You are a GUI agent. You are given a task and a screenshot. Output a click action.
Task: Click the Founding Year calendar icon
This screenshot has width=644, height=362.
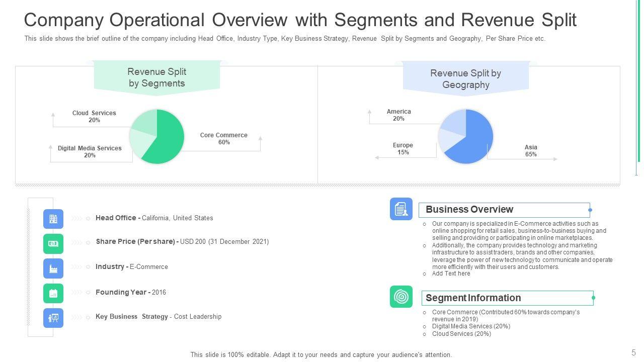tap(53, 293)
